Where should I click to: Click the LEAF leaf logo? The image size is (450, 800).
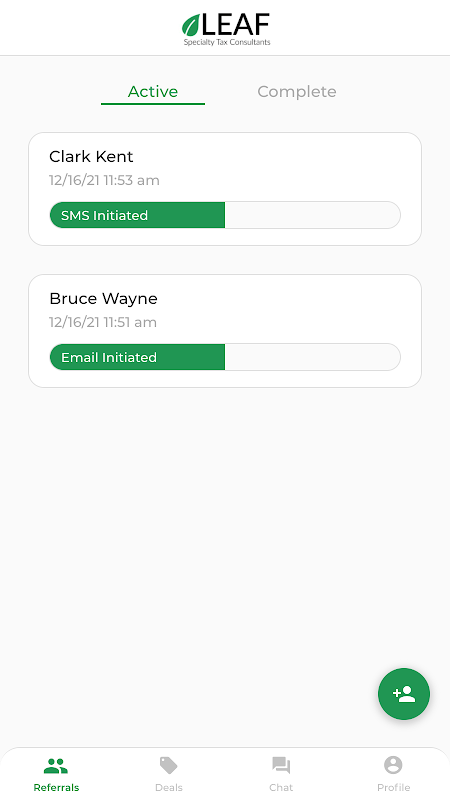coord(191,26)
